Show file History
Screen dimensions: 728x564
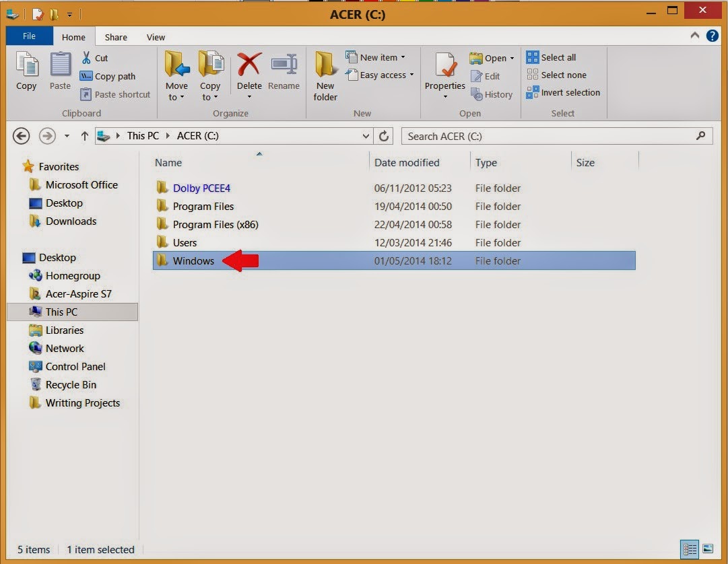point(491,94)
